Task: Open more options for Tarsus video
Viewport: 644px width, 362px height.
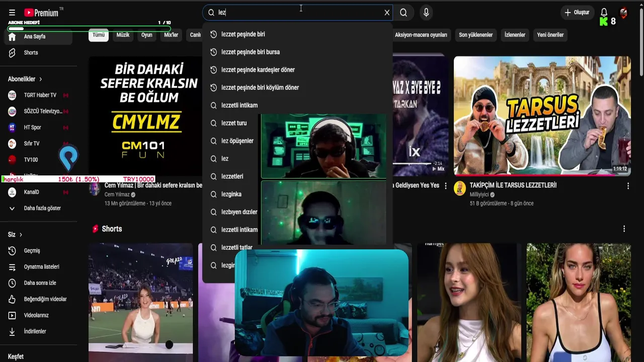Action: click(628, 186)
